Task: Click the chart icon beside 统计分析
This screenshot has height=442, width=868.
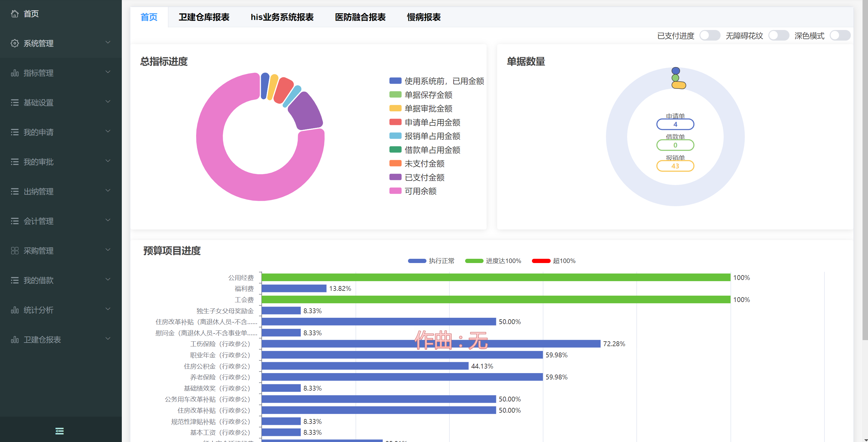Action: pos(15,310)
